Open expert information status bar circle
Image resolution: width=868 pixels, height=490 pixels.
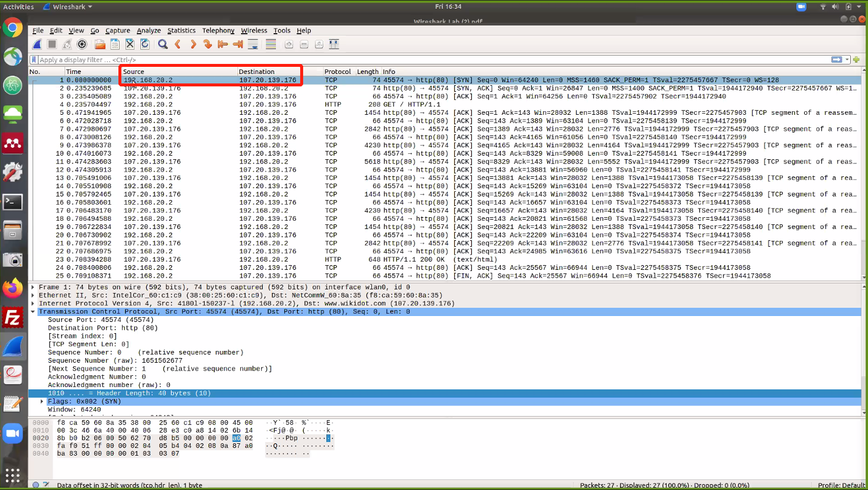pyautogui.click(x=36, y=485)
